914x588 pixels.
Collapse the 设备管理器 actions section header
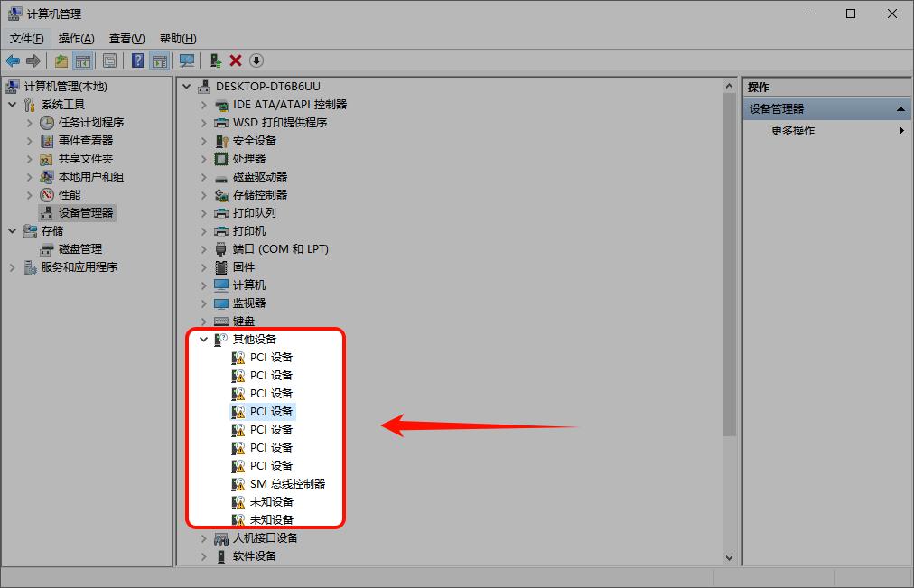(x=900, y=109)
